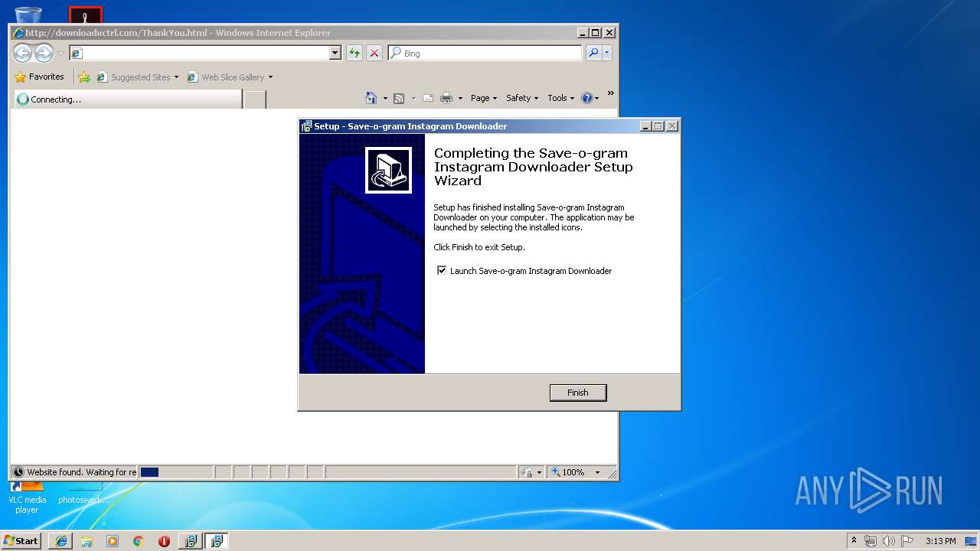The width and height of the screenshot is (980, 551).
Task: Expand the Print dropdown arrow
Action: (460, 98)
